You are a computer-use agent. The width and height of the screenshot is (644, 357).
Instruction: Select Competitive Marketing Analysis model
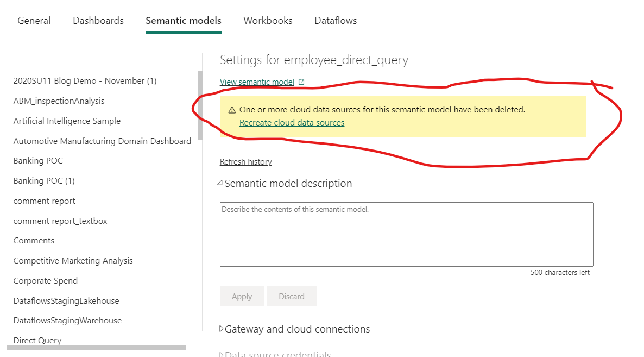[x=73, y=261]
